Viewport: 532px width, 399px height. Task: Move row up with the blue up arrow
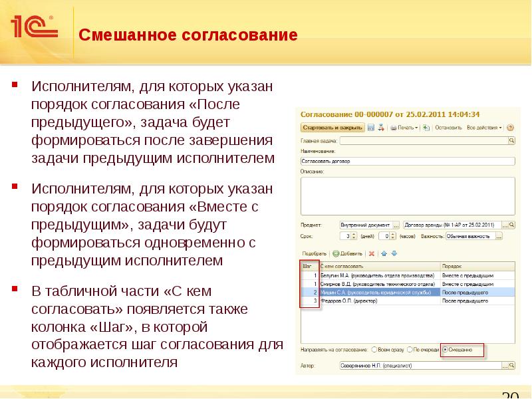(384, 253)
